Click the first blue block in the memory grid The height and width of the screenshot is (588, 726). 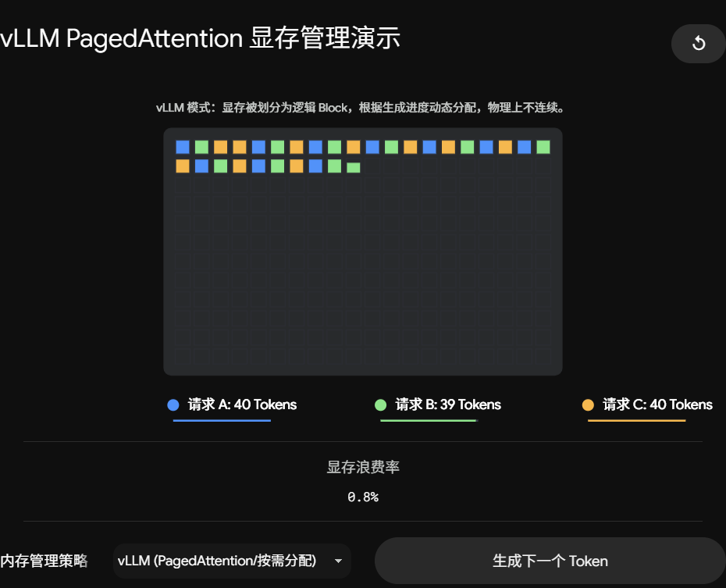(x=183, y=147)
